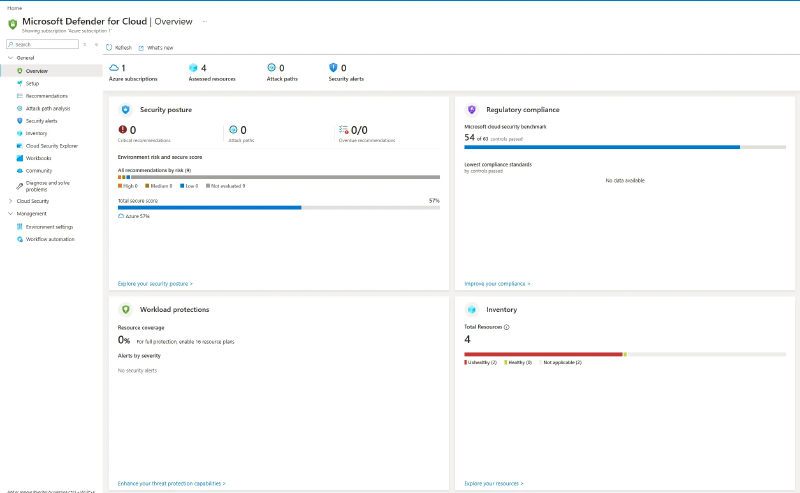The image size is (800, 493).
Task: Clear the sidebar search with the x button
Action: [85, 44]
